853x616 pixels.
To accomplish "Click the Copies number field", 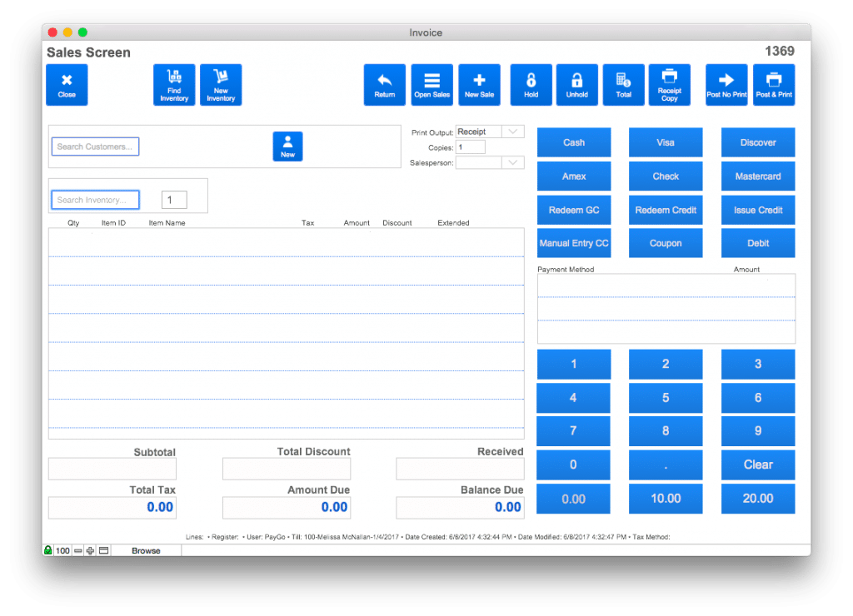I will (x=470, y=147).
